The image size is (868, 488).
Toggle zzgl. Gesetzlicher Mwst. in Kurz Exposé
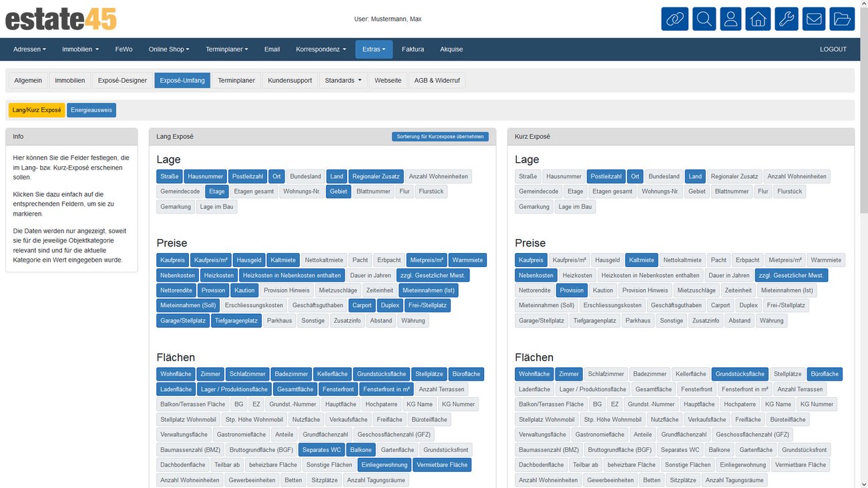click(x=791, y=275)
